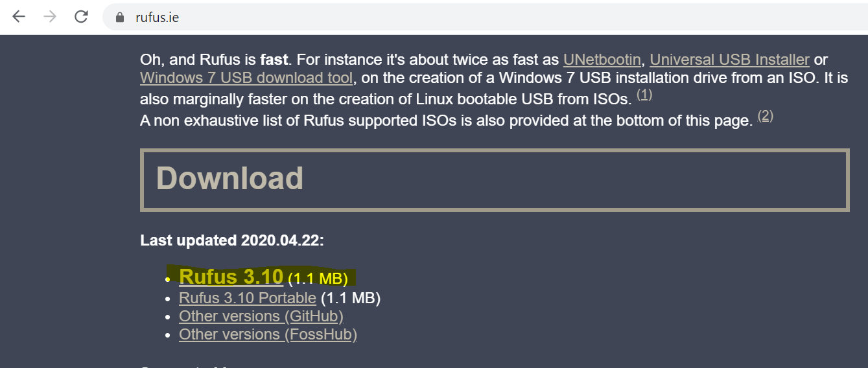Click the "Oh, and Rufus is" sentence start
Image resolution: width=868 pixels, height=368 pixels.
tap(198, 60)
